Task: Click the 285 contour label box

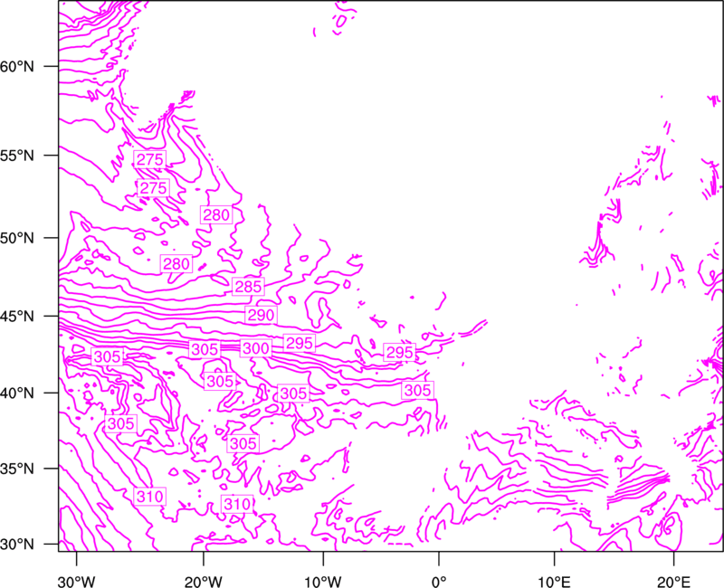Action: coord(248,287)
